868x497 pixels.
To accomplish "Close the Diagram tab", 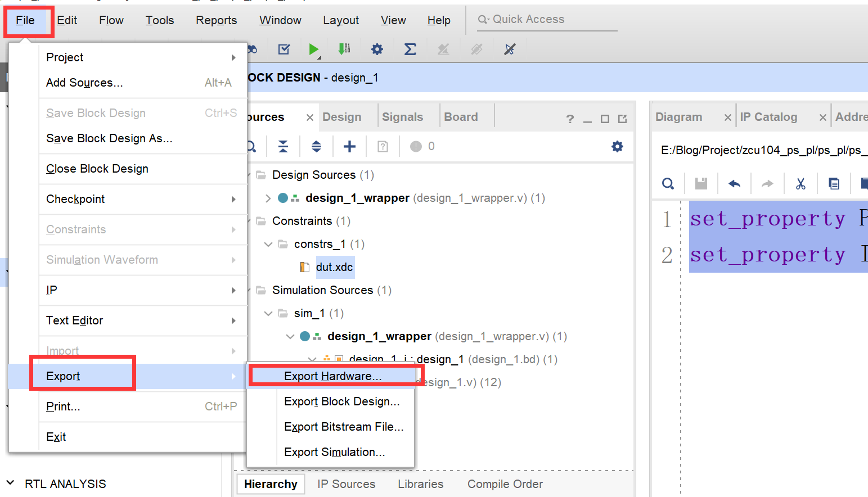I will click(x=727, y=118).
